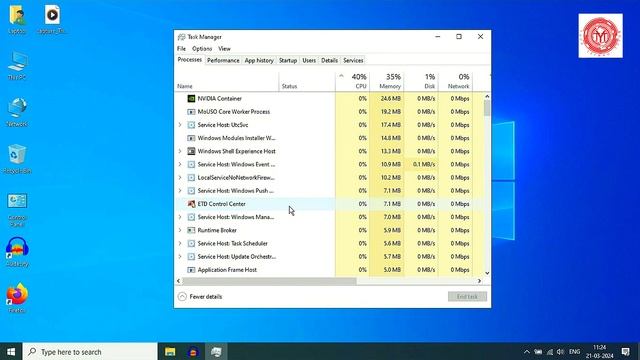The height and width of the screenshot is (360, 640).
Task: Click the horizontal scrollbar right arrow
Action: pos(479,281)
